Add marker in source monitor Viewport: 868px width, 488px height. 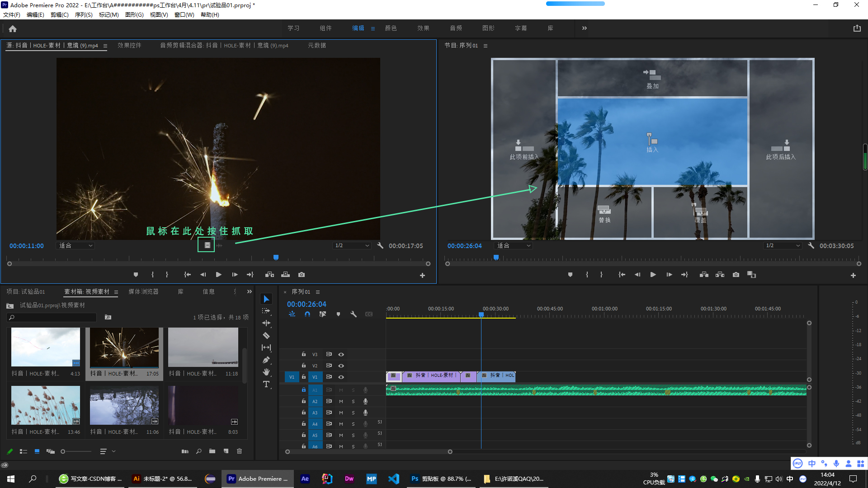(x=136, y=275)
